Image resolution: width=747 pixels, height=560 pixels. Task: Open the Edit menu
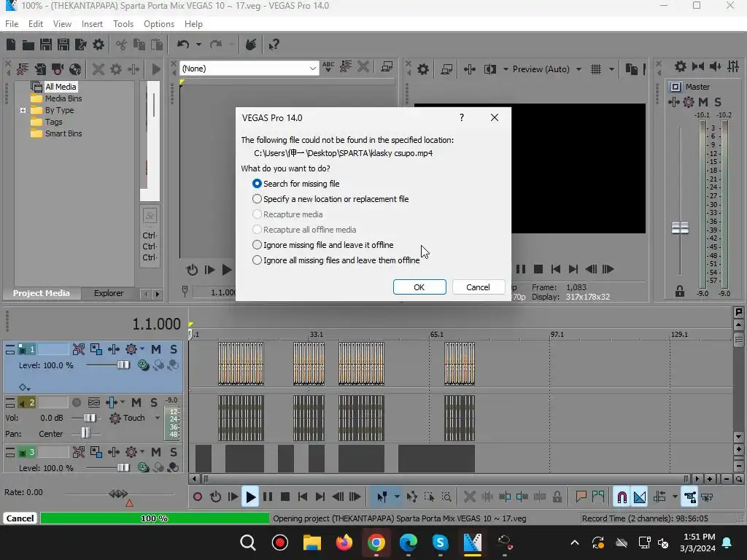[x=35, y=24]
